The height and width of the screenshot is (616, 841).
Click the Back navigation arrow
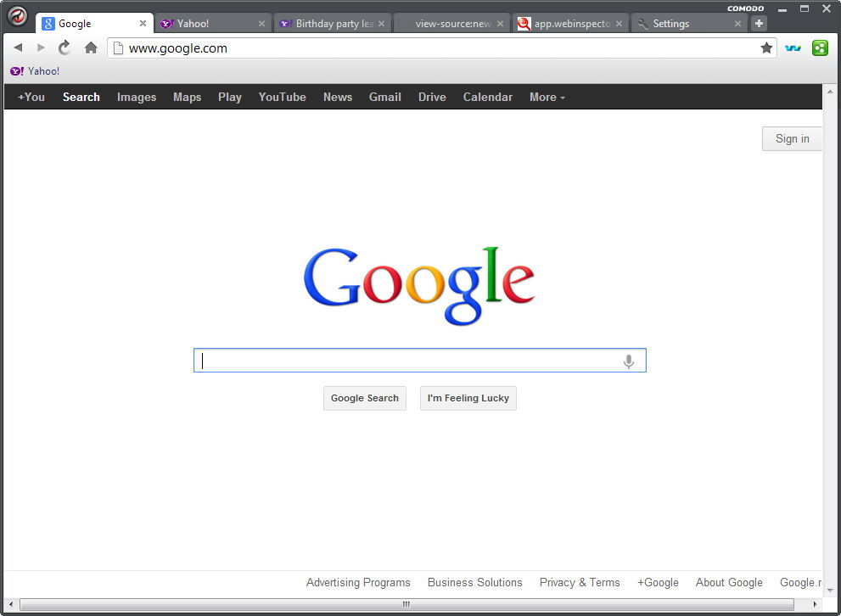[17, 48]
